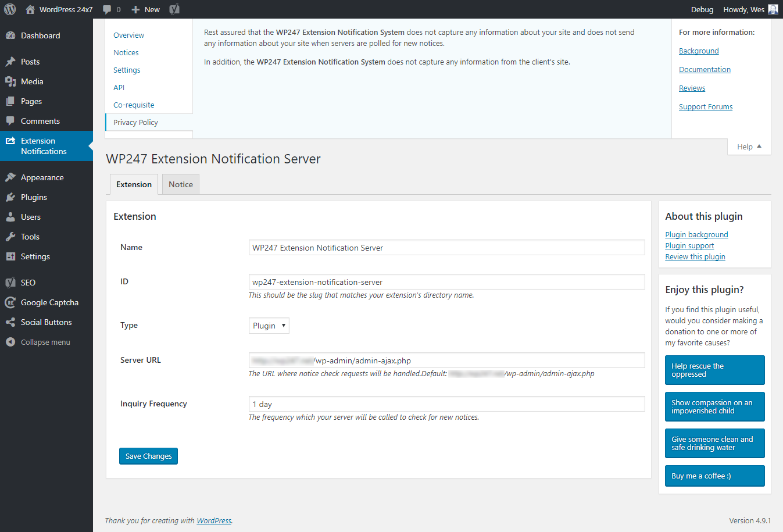The height and width of the screenshot is (532, 783).
Task: Click the Appearance paintbrush icon
Action: [10, 177]
